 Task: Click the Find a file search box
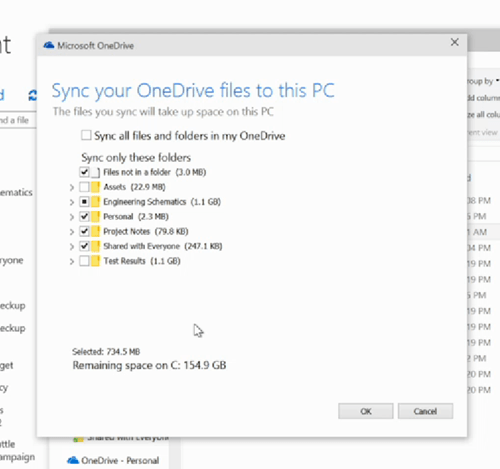click(17, 120)
